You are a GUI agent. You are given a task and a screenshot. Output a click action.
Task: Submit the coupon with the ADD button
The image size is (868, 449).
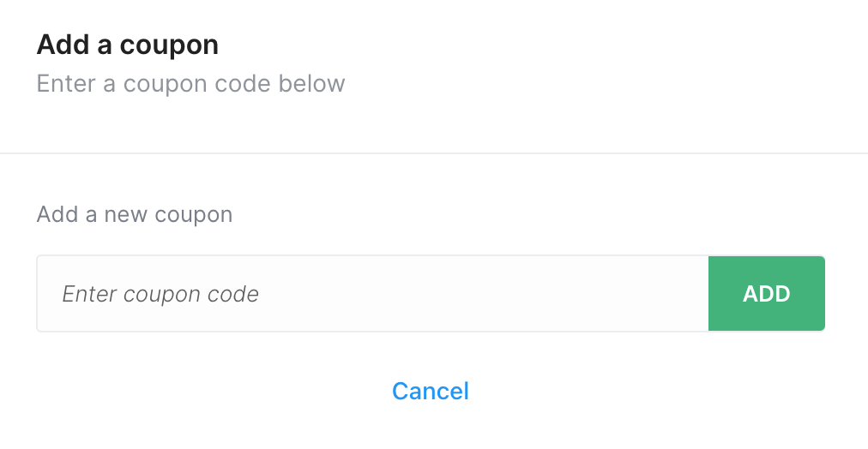tap(767, 294)
